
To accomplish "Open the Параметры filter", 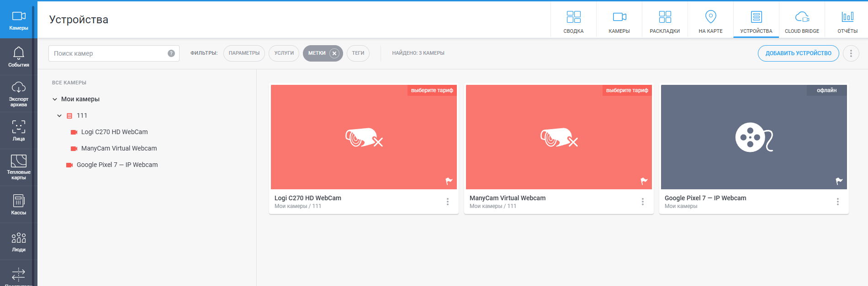I will point(244,53).
